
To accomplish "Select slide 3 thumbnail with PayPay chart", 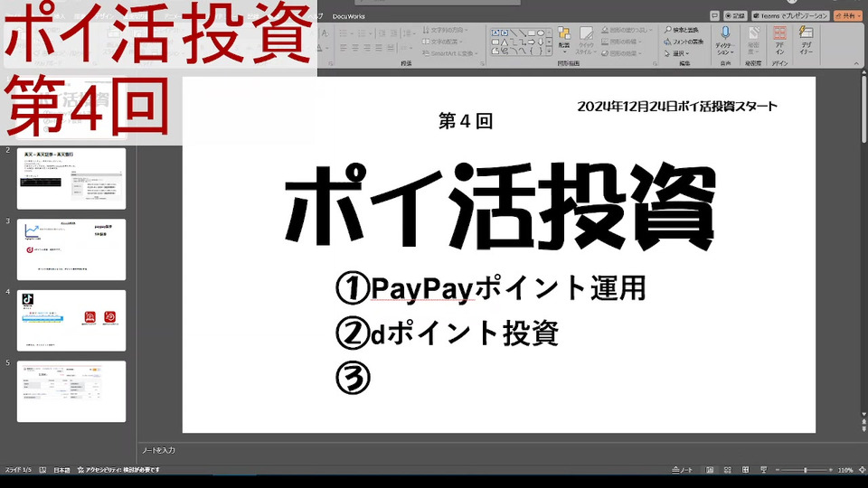I will tap(71, 249).
